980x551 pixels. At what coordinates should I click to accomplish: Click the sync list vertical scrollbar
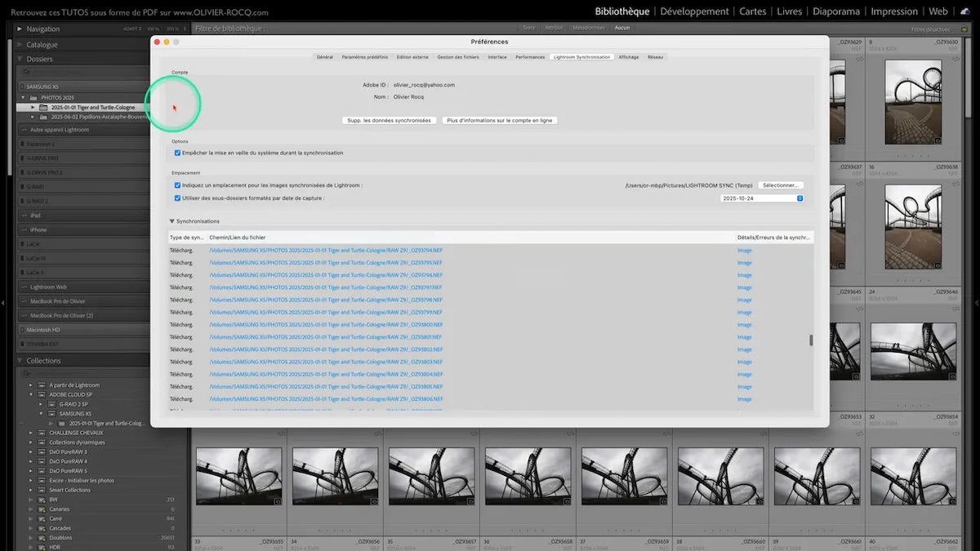point(811,340)
